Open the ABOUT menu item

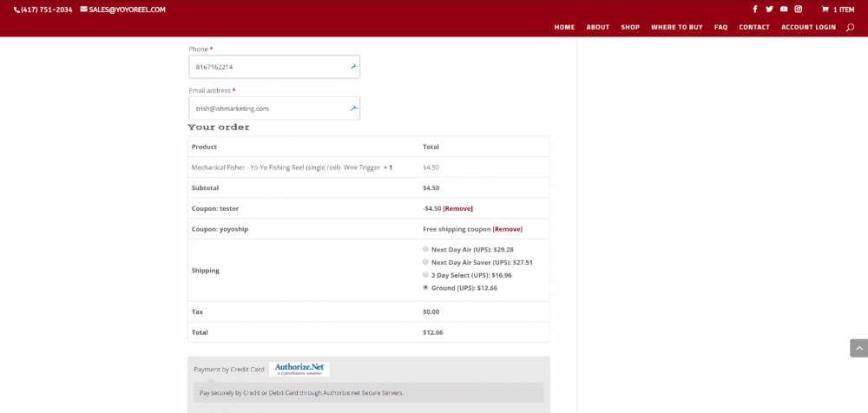598,27
